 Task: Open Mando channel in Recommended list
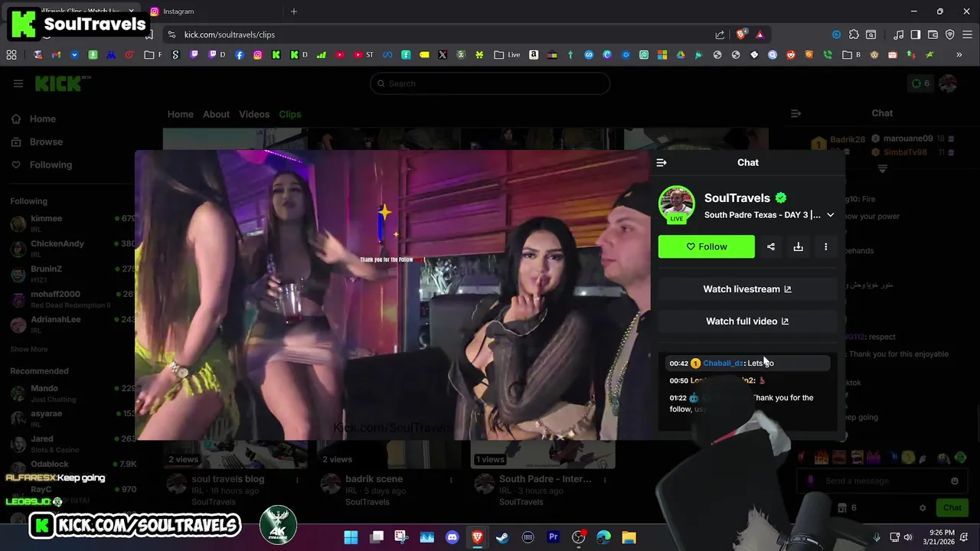(x=73, y=393)
